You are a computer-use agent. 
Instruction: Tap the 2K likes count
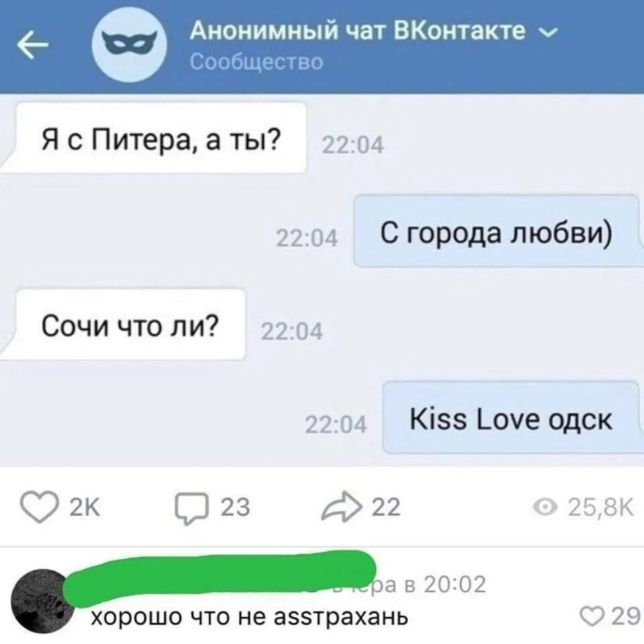pyautogui.click(x=85, y=508)
